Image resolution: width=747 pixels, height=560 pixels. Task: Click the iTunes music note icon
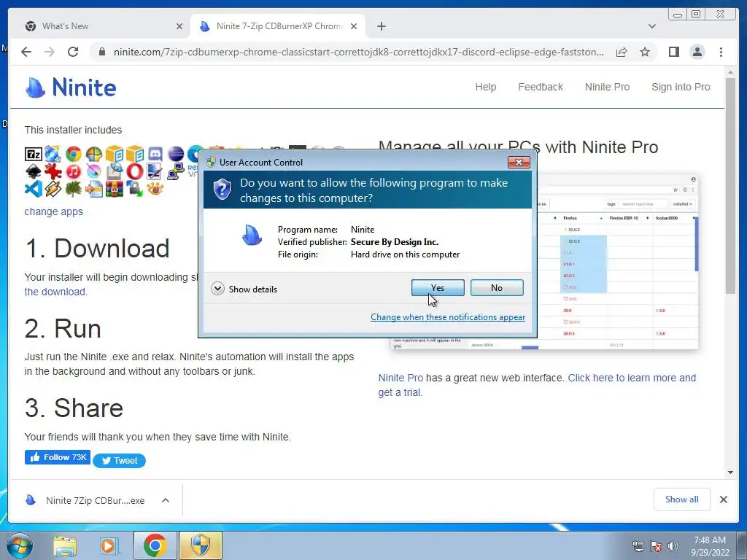point(74,171)
